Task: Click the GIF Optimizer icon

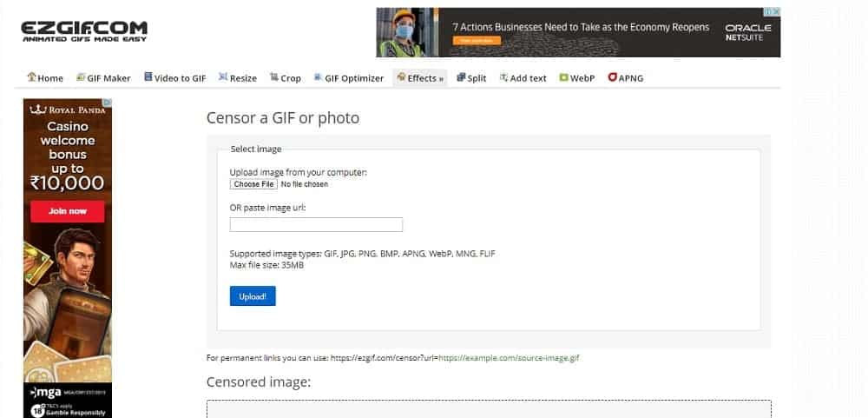Action: (318, 77)
